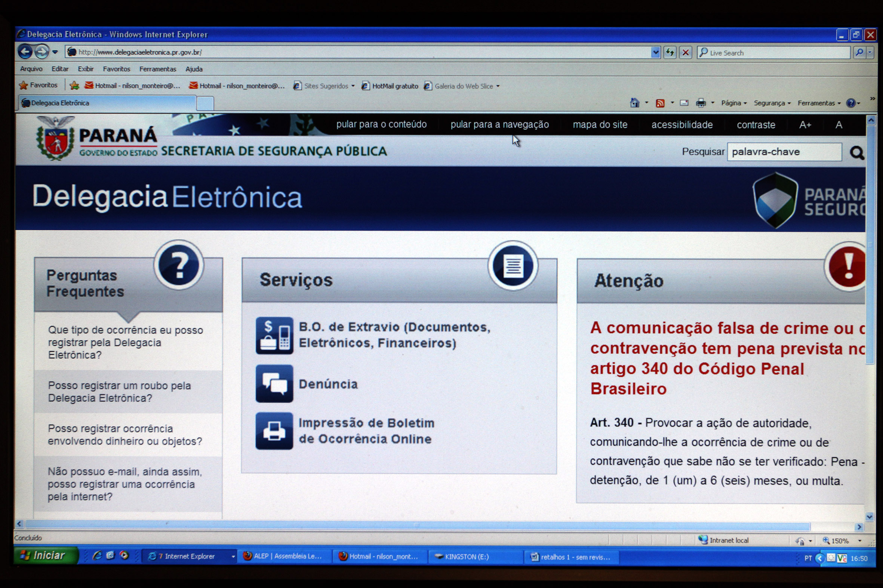The image size is (883, 588).
Task: Click the Refresh page button
Action: tap(670, 53)
